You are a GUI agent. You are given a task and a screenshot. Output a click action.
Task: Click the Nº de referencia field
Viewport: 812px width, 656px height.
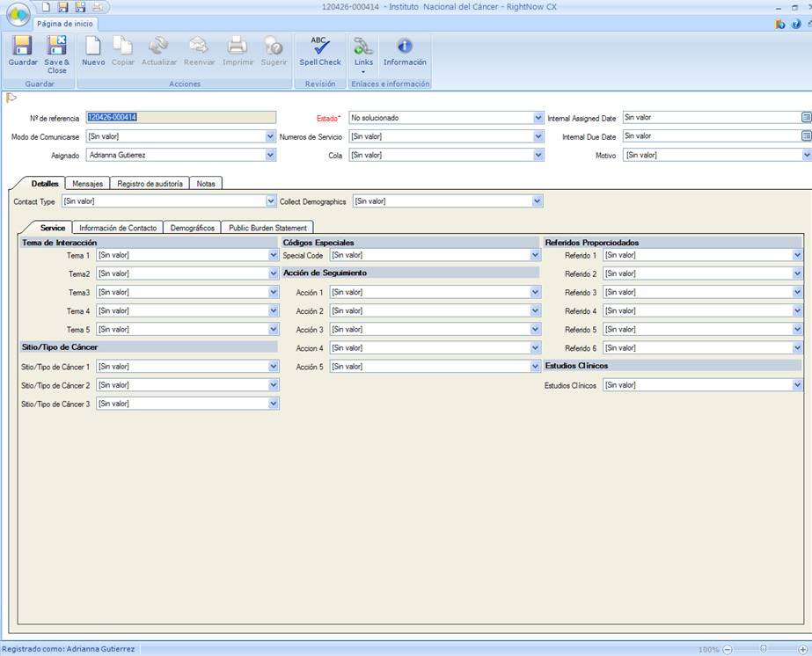tap(180, 117)
